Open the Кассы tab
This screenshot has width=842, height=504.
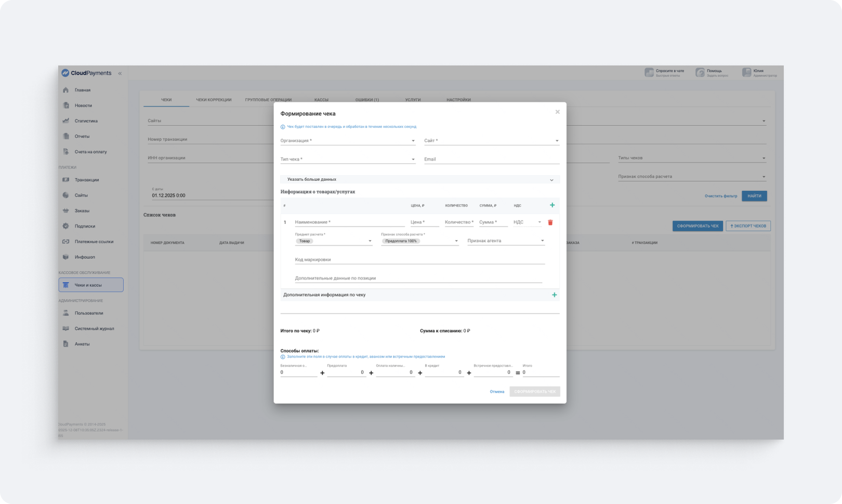[321, 100]
